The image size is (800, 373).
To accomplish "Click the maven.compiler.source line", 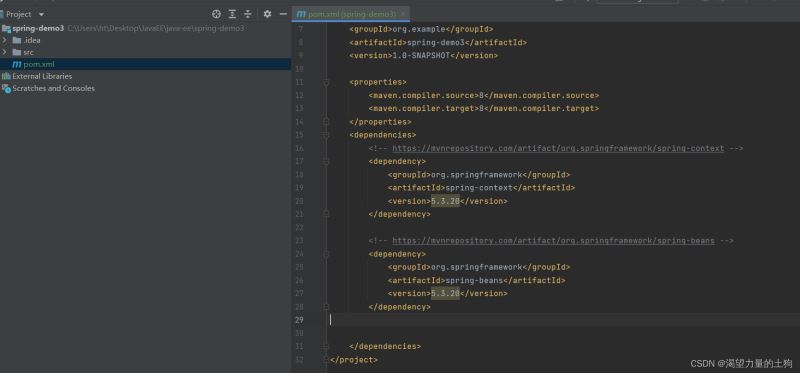I will click(x=484, y=95).
